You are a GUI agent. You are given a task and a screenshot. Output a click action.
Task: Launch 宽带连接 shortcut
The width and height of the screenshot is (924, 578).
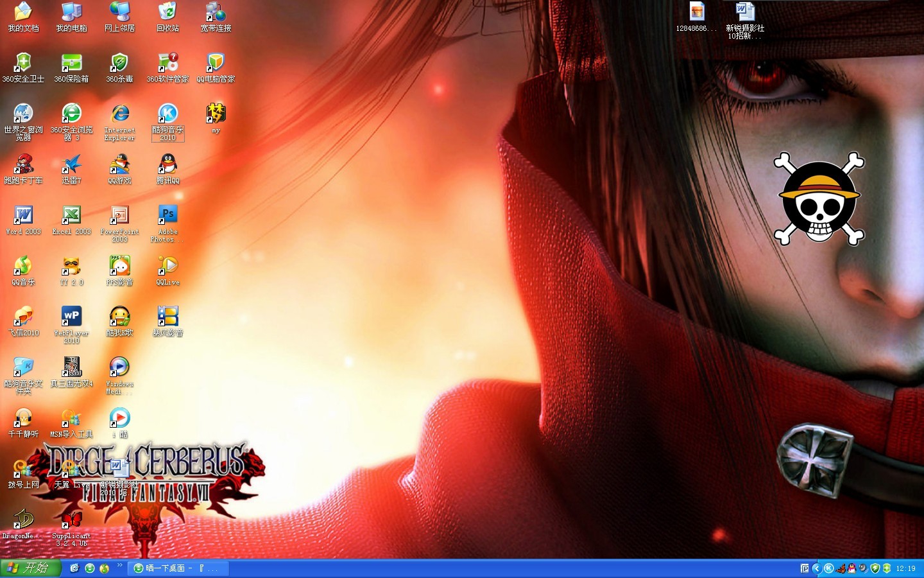[216, 17]
